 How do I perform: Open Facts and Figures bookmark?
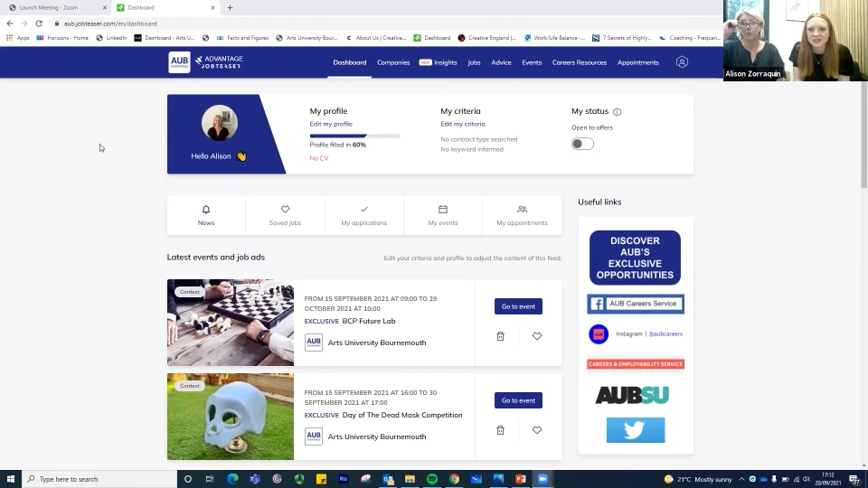242,38
